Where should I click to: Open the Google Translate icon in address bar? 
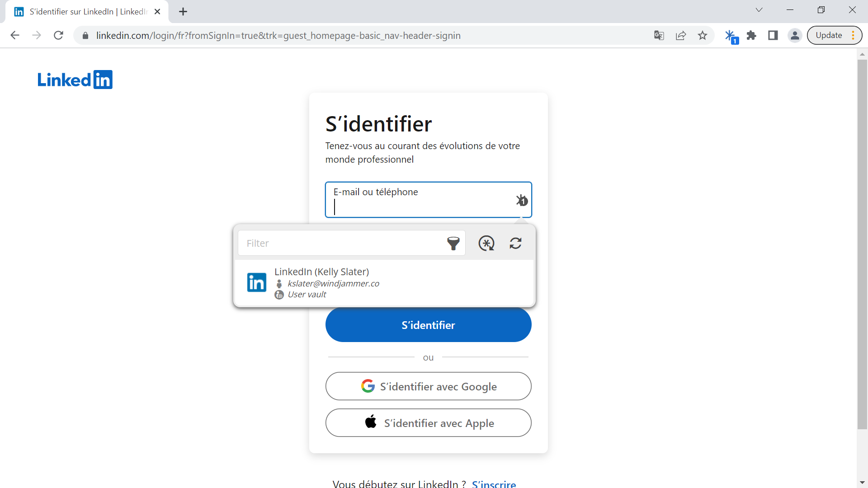coord(659,35)
